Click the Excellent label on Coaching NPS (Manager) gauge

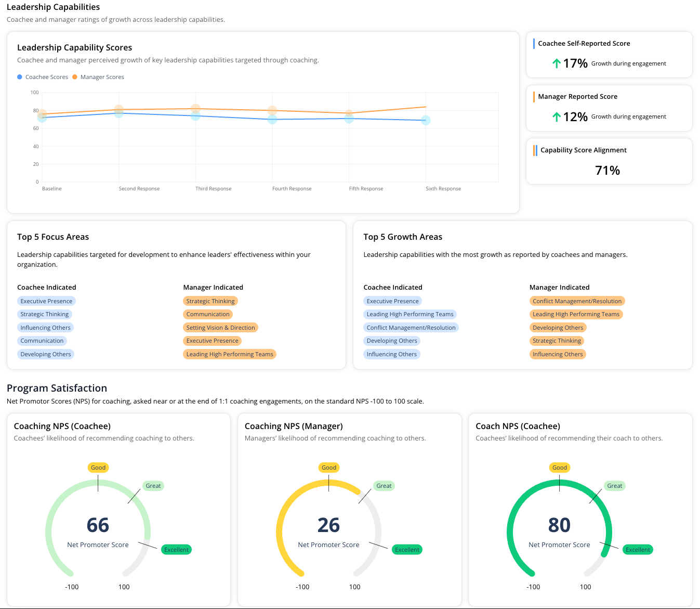pyautogui.click(x=407, y=550)
